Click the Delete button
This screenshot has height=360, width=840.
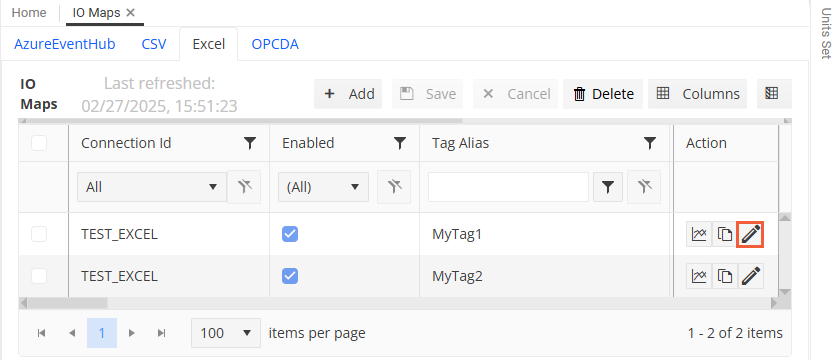coord(603,94)
